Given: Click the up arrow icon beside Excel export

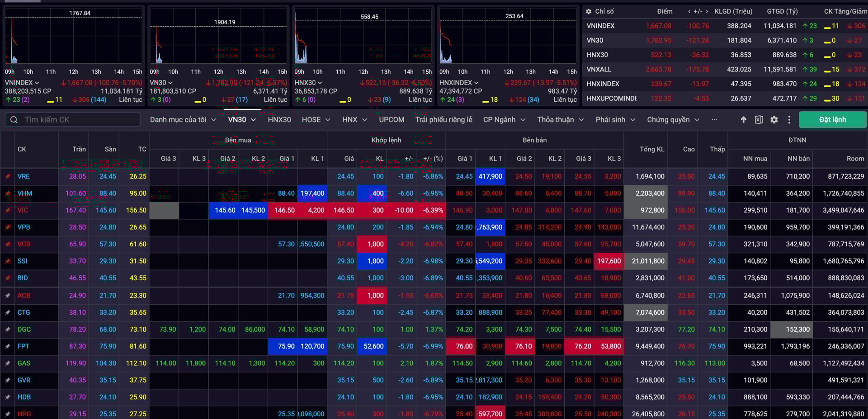Looking at the screenshot, I should [743, 120].
